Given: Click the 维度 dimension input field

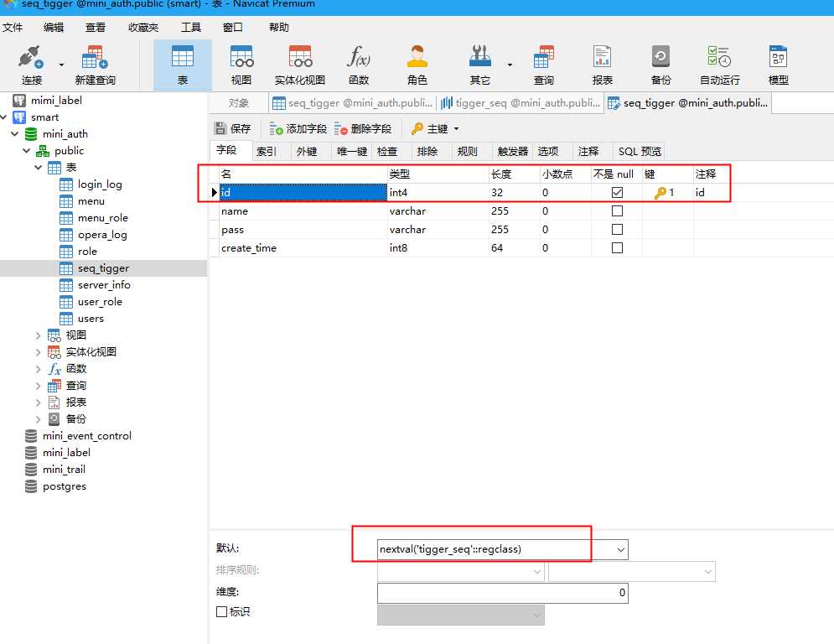Looking at the screenshot, I should coord(503,593).
